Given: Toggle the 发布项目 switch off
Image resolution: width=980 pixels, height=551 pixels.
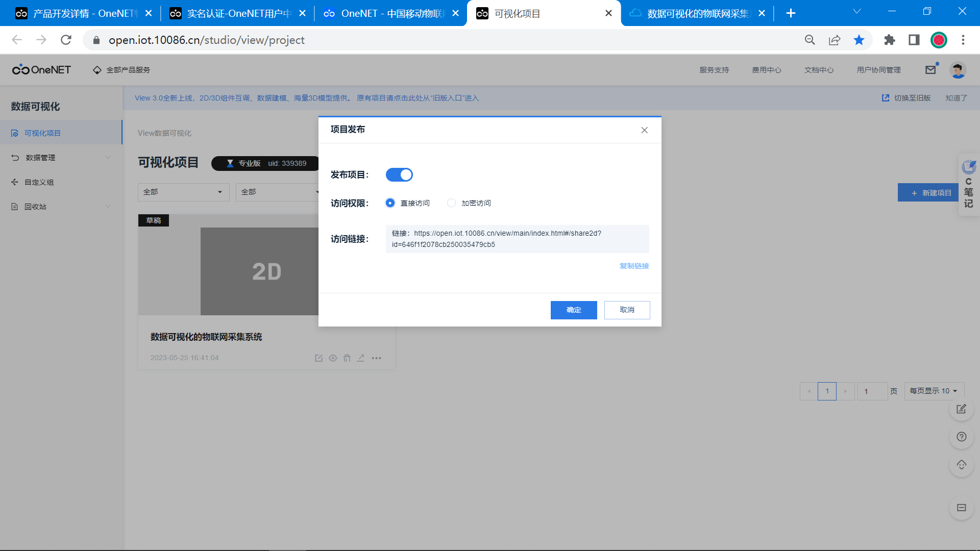Looking at the screenshot, I should pos(399,175).
